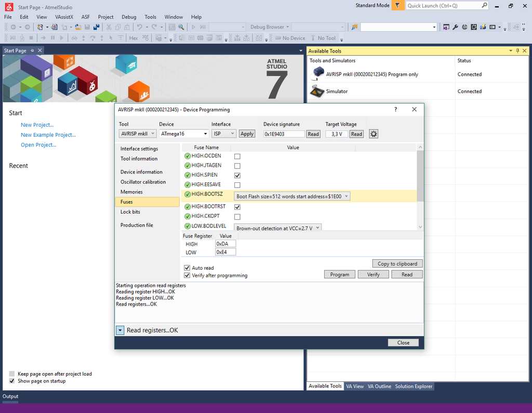Uncheck the HIGH.SPIEN fuse checkbox
The height and width of the screenshot is (413, 532).
pos(237,176)
